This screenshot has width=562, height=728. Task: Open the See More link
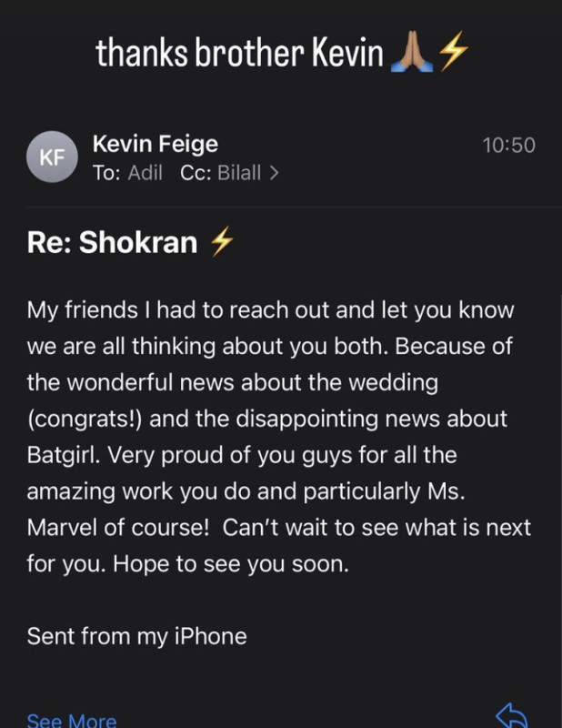coord(72,720)
